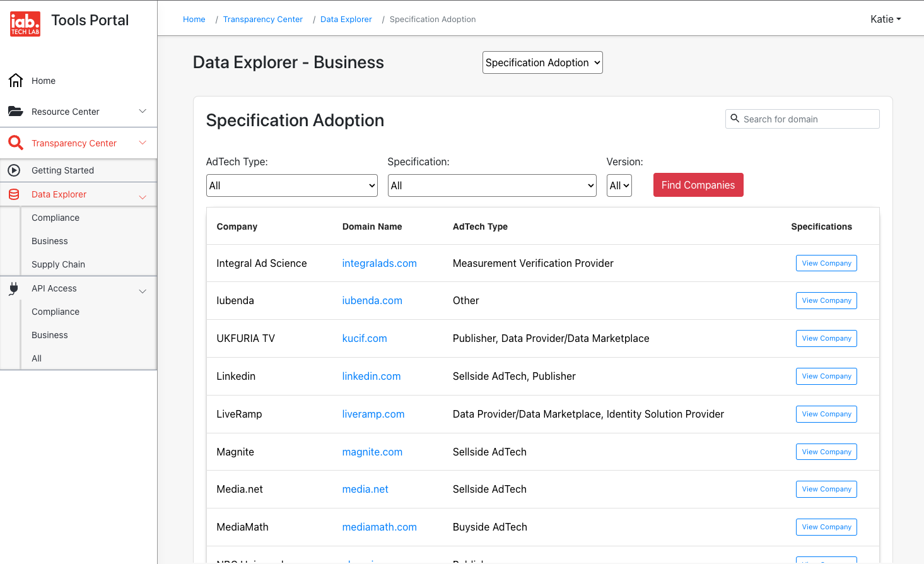Go to Transparency Center breadcrumb link
This screenshot has height=564, width=924.
[x=263, y=19]
